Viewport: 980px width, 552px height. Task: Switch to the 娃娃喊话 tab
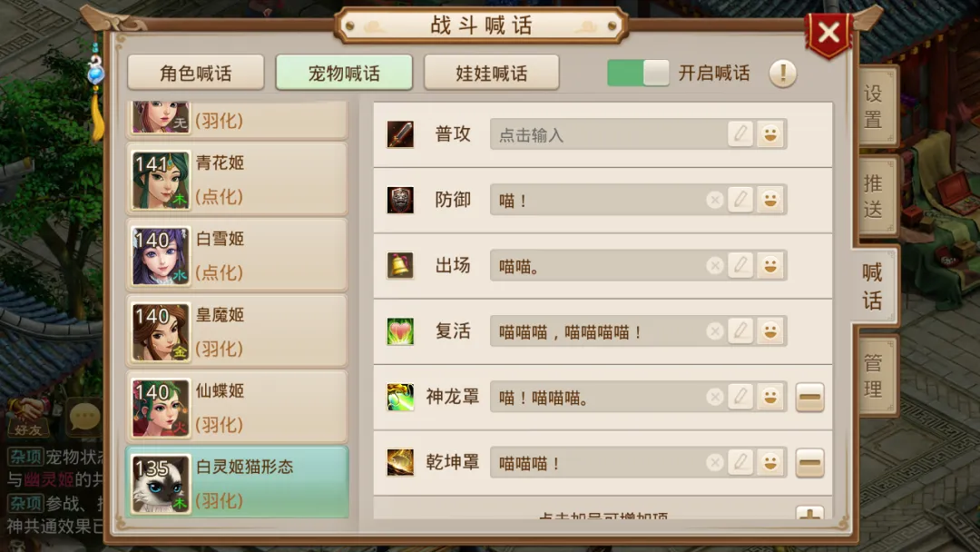[491, 74]
